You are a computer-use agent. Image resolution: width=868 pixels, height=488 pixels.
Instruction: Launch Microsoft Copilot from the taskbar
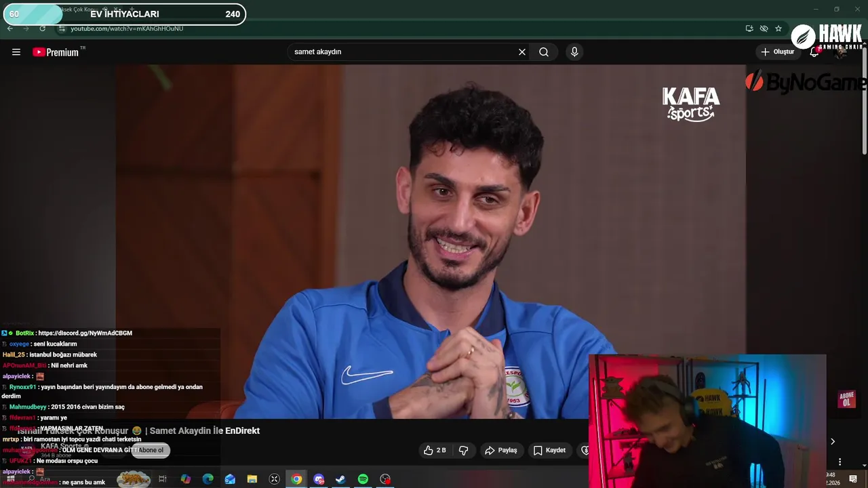pyautogui.click(x=185, y=479)
